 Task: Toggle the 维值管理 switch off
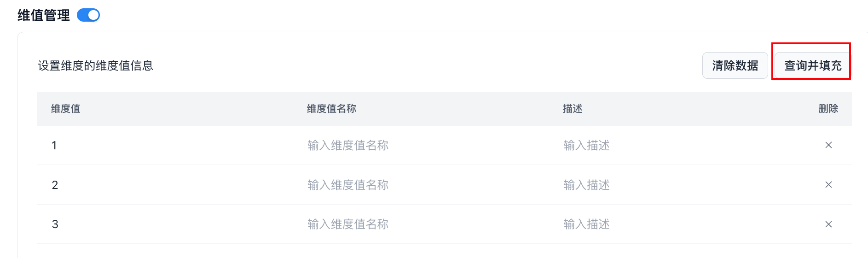coord(88,15)
